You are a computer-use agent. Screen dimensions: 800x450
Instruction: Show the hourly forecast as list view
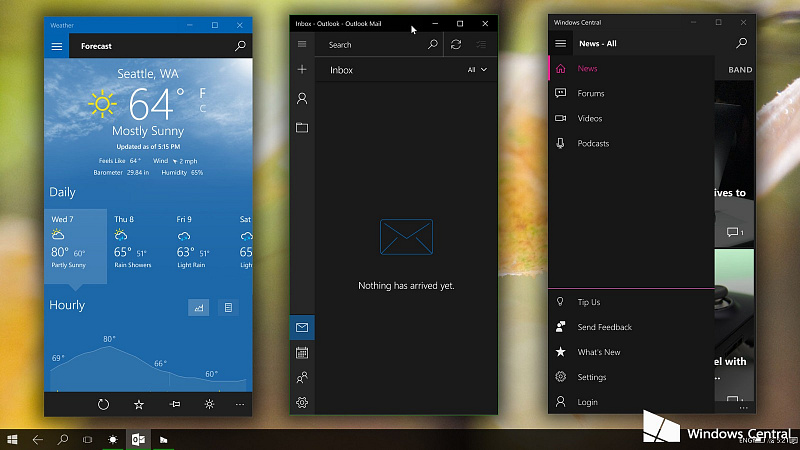point(228,308)
